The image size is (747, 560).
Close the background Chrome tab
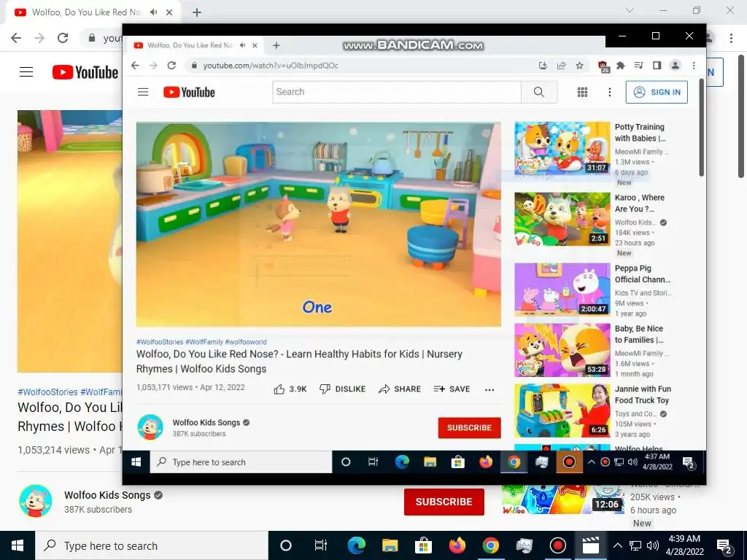[x=169, y=12]
